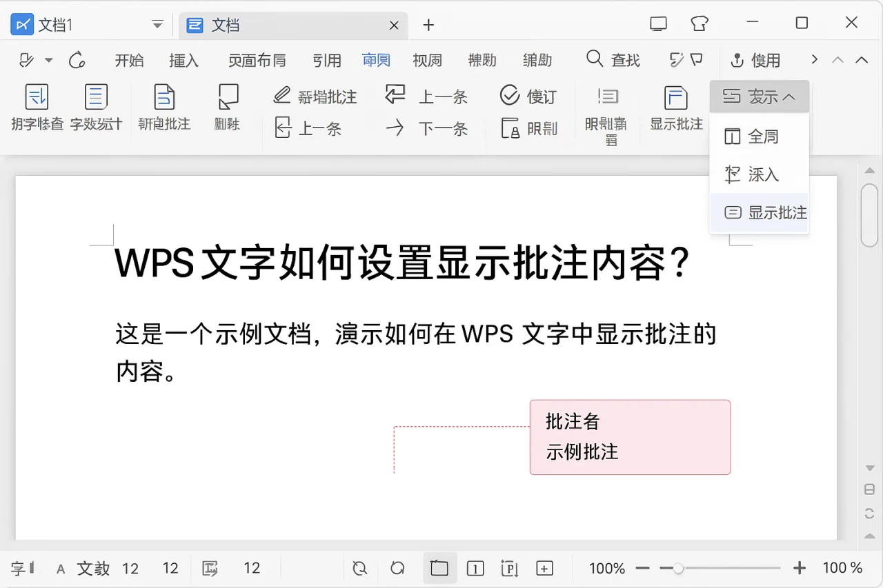This screenshot has height=588, width=883.
Task: Open the restrict editing (限制编辑) tool
Action: click(x=607, y=110)
